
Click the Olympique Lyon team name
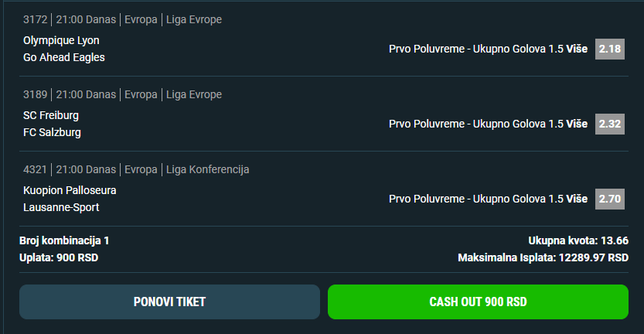pos(61,40)
